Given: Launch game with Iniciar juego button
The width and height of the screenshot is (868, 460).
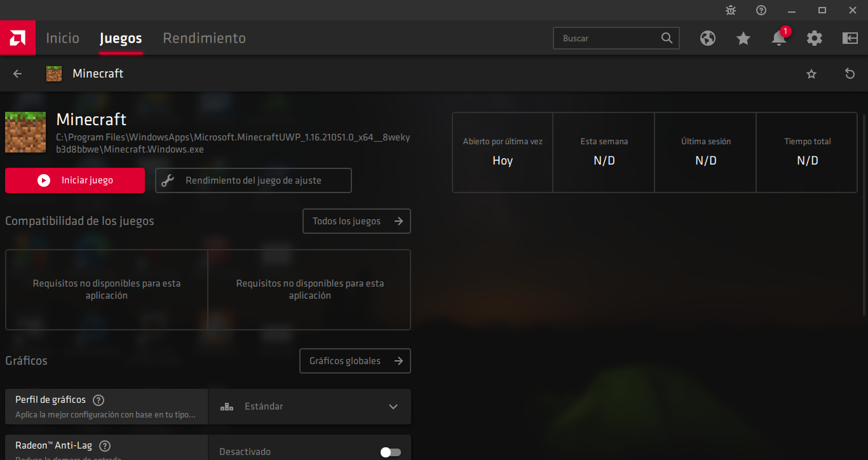Looking at the screenshot, I should pyautogui.click(x=75, y=180).
